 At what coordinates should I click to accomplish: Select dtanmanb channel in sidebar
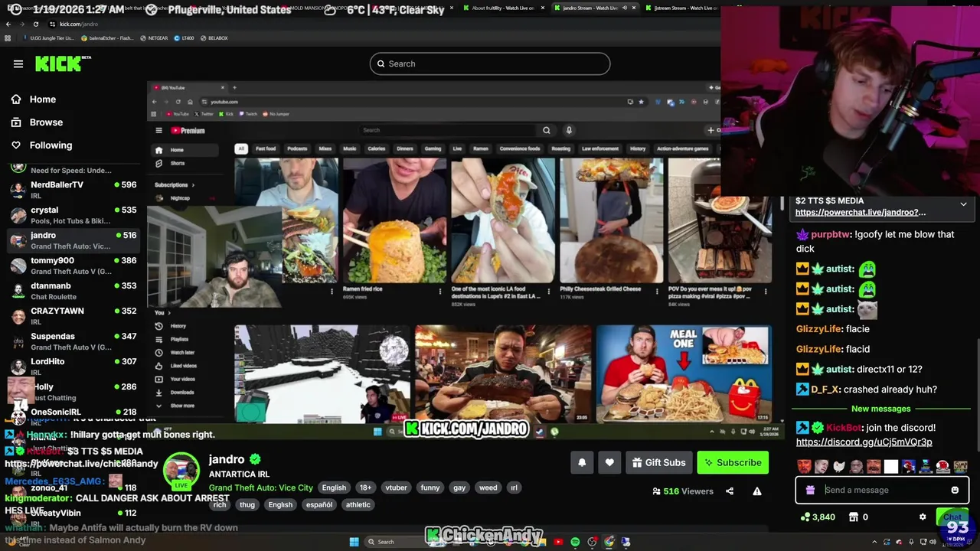[73, 290]
